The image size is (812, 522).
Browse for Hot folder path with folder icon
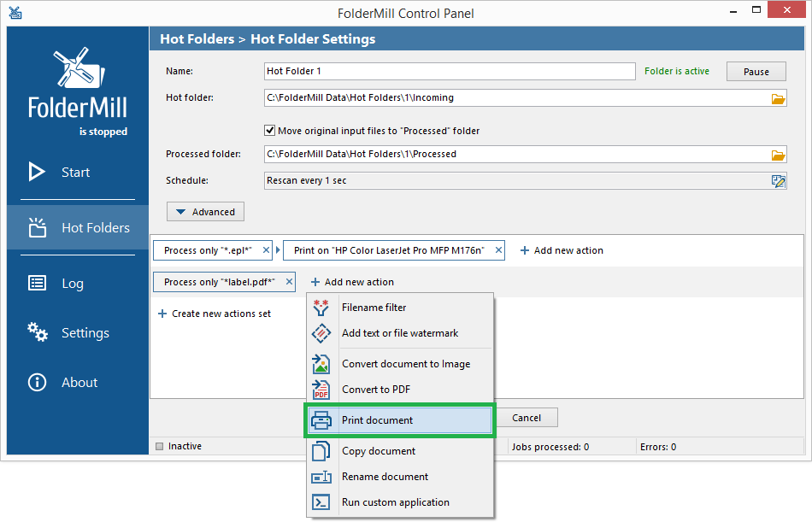[x=778, y=98]
